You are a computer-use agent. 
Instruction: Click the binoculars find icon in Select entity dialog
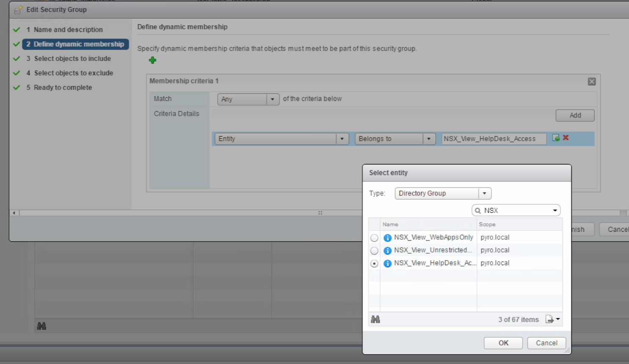pyautogui.click(x=375, y=320)
